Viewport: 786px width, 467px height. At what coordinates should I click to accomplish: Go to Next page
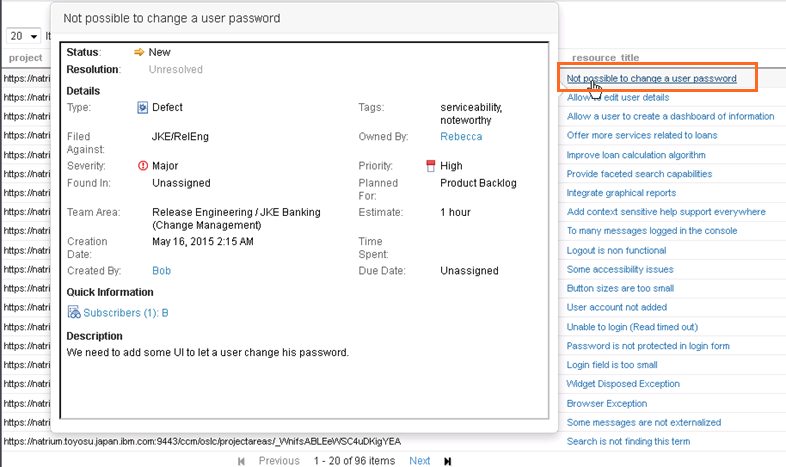tap(420, 460)
